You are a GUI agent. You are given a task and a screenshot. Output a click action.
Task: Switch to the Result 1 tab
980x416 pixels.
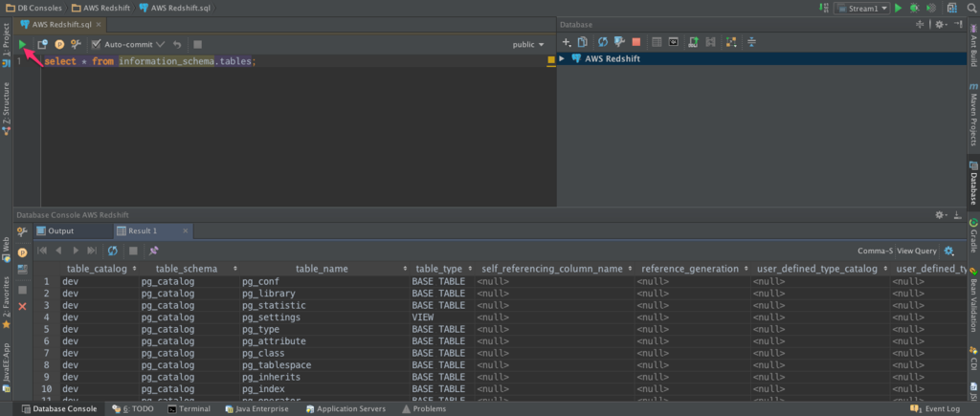(x=143, y=230)
